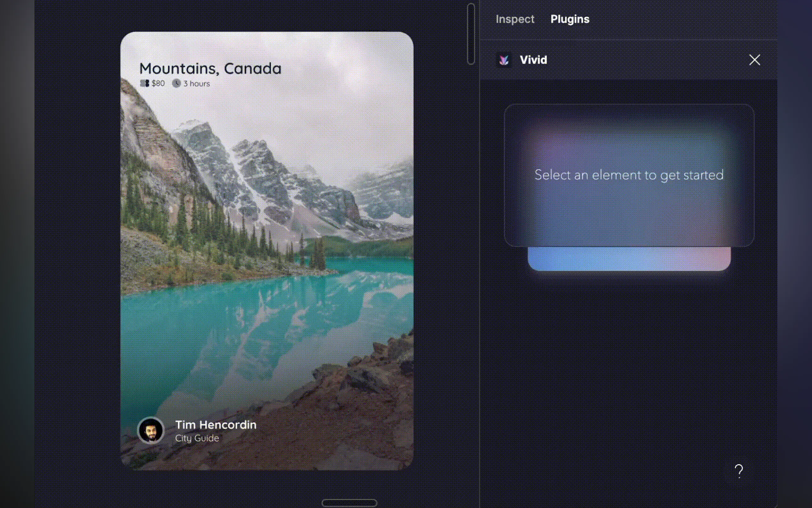Open the Plugins tab
The image size is (812, 508).
coord(570,19)
